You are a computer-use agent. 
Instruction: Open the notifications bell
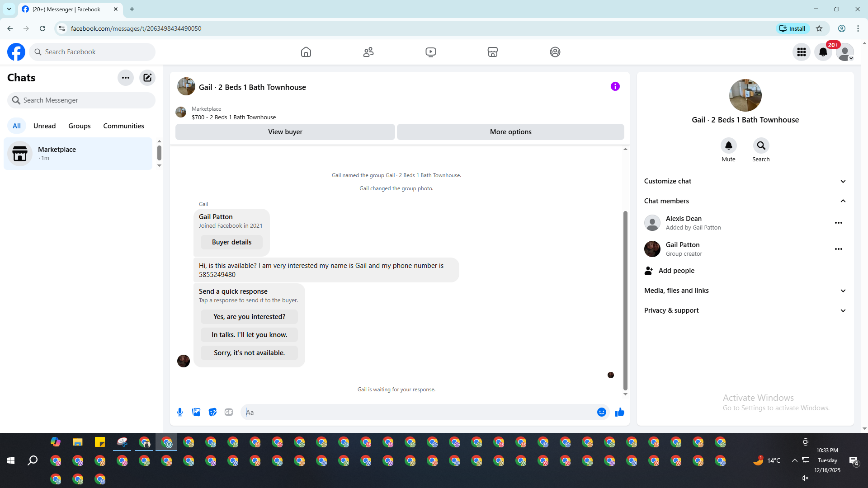[823, 52]
